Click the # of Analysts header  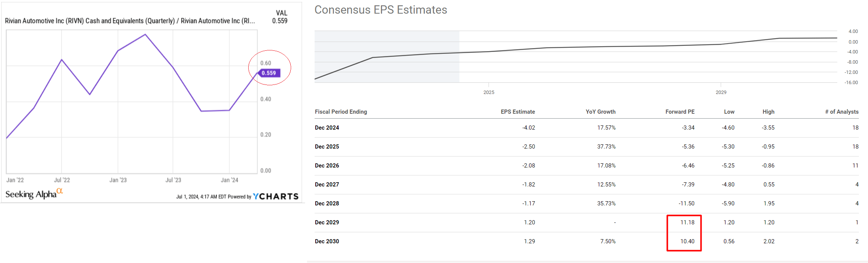(x=841, y=112)
